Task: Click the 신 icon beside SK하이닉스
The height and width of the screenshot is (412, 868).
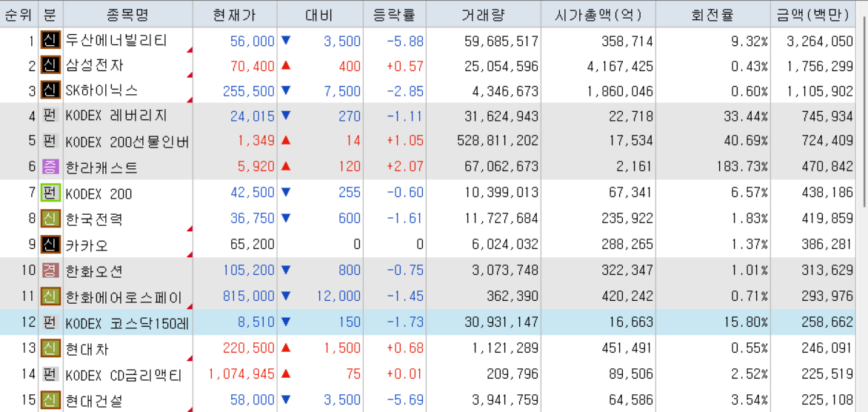Action: tap(50, 91)
